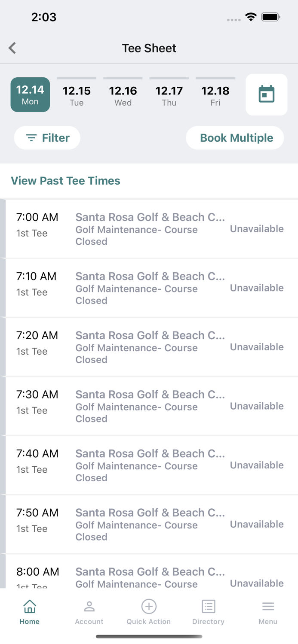
Task: Open the calendar date picker icon
Action: tap(266, 94)
